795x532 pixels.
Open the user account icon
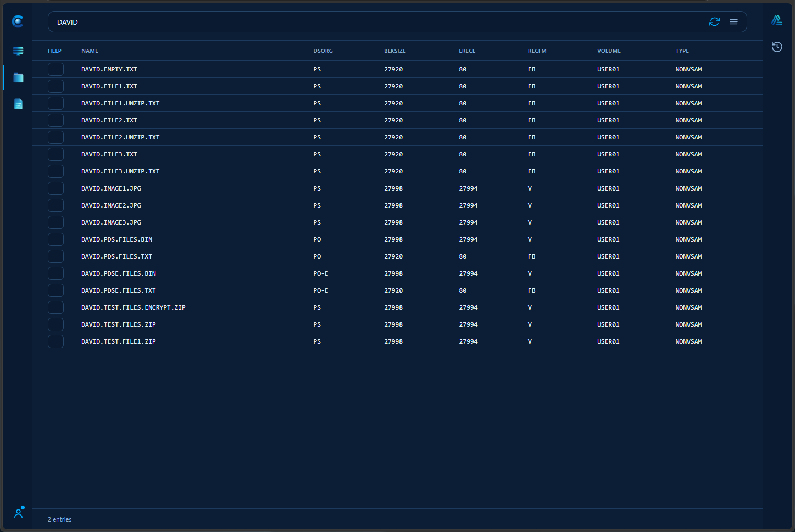(19, 513)
